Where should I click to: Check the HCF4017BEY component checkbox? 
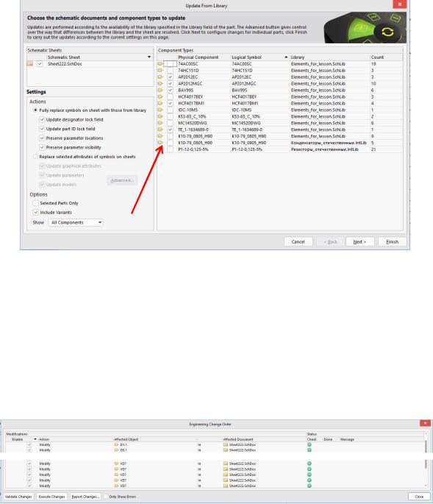[x=171, y=96]
